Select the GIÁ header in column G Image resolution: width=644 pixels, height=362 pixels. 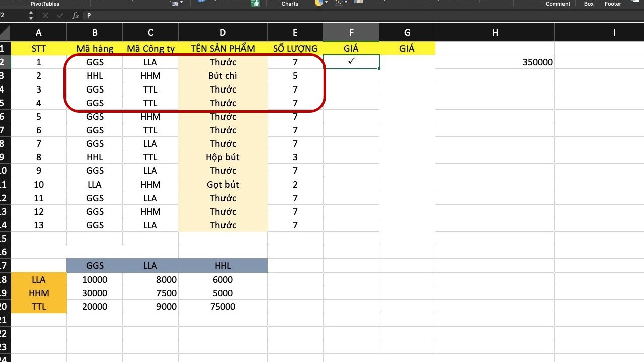point(407,49)
